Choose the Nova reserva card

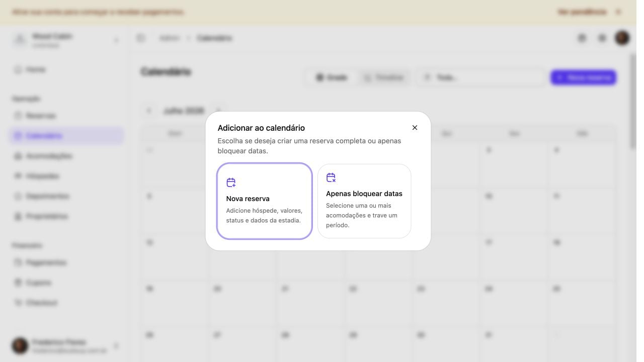pos(265,201)
